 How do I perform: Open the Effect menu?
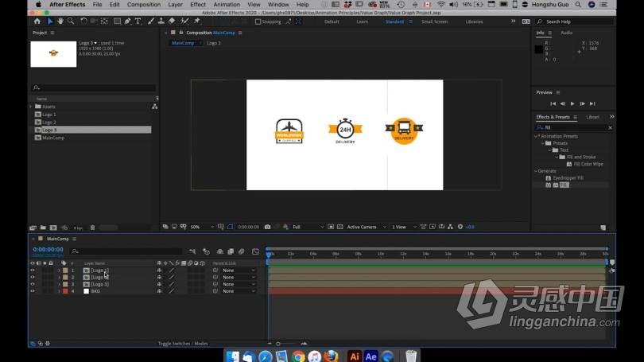[198, 5]
